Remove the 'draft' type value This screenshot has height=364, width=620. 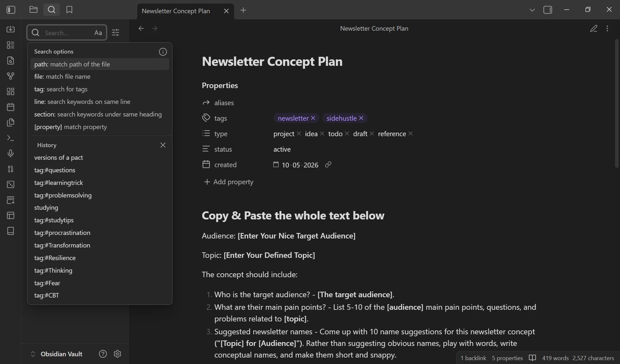pos(372,134)
